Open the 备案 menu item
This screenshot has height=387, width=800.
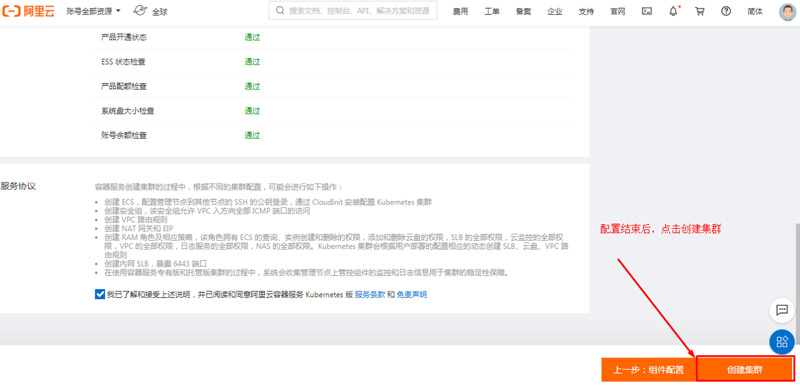point(523,12)
